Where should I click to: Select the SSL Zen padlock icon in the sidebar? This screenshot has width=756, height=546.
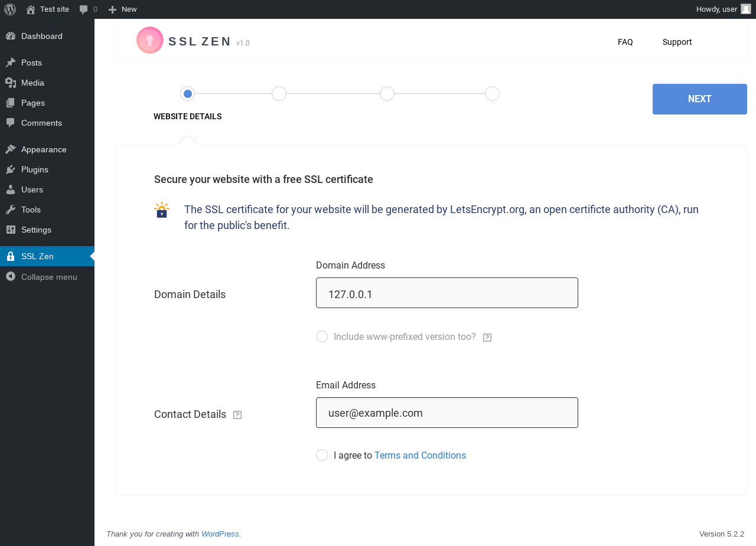coord(10,256)
